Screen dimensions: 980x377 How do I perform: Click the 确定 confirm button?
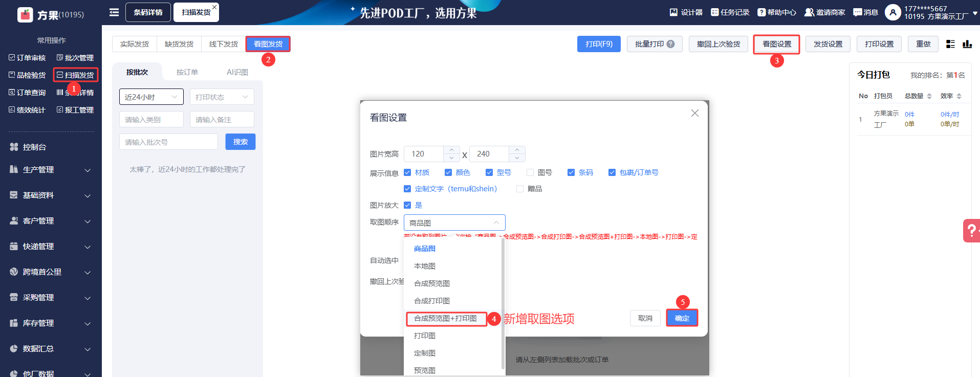pos(682,318)
